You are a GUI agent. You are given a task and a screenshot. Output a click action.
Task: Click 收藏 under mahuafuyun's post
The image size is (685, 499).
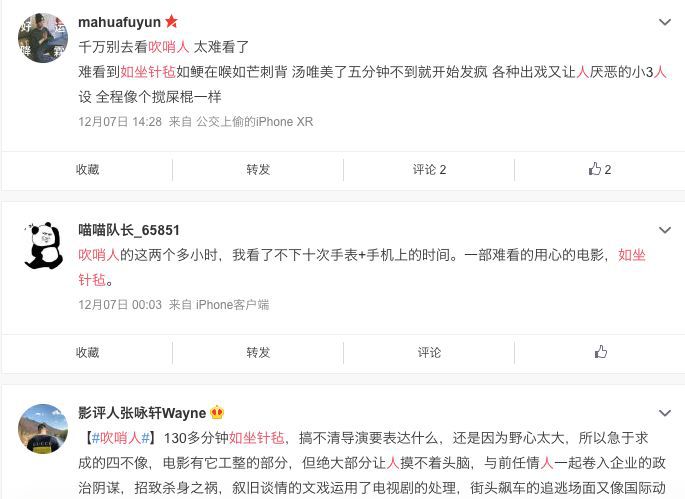tap(87, 170)
